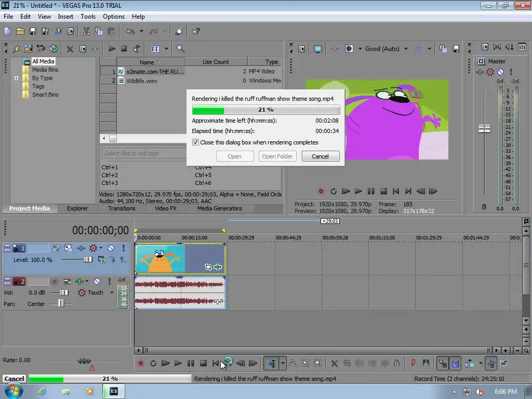Toggle Close this dialog box when rendering completes

coord(195,142)
